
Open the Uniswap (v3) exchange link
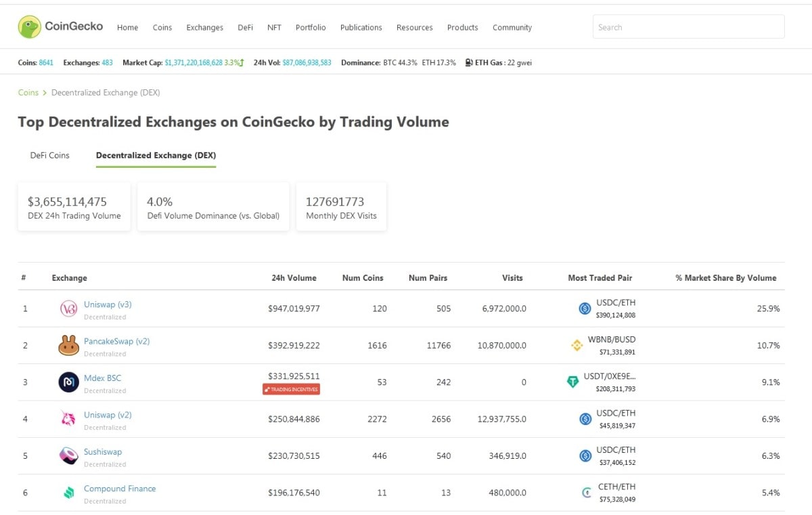pos(108,305)
